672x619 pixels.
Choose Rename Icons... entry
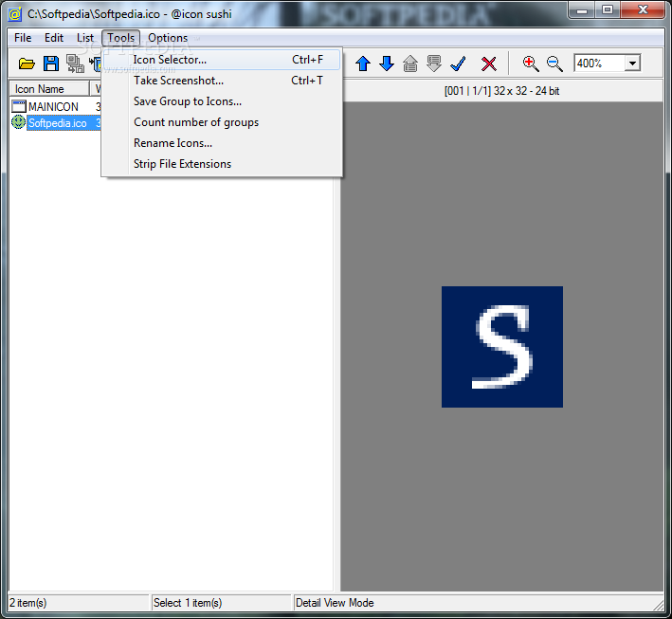222,143
